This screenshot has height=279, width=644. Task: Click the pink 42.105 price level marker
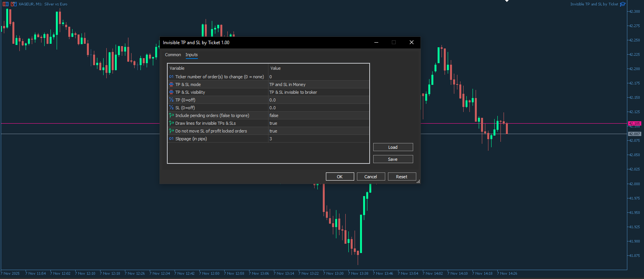[634, 123]
